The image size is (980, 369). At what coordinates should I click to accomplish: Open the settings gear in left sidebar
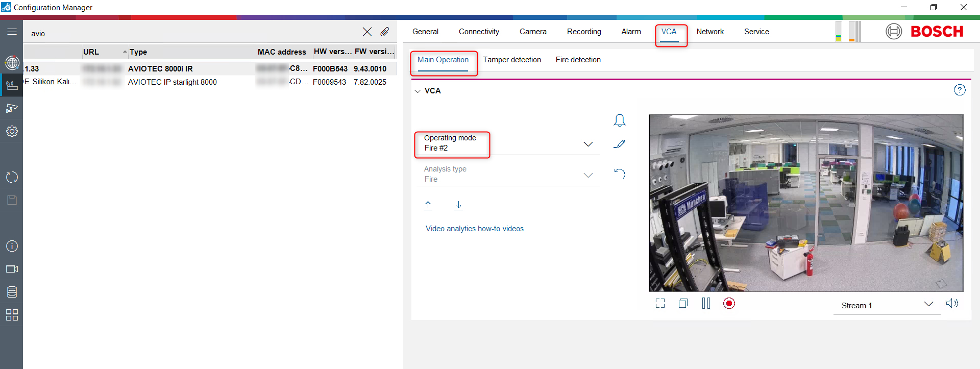tap(12, 131)
